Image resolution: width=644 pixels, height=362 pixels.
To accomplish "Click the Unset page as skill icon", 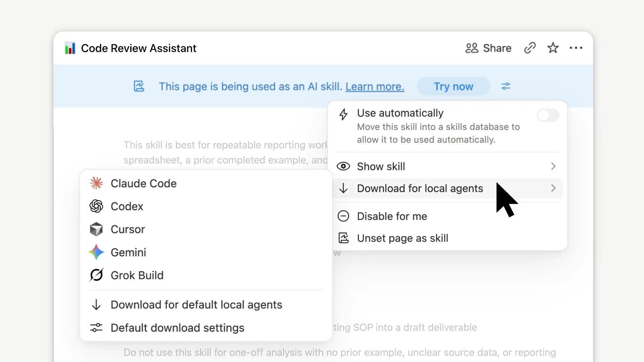I will click(343, 238).
